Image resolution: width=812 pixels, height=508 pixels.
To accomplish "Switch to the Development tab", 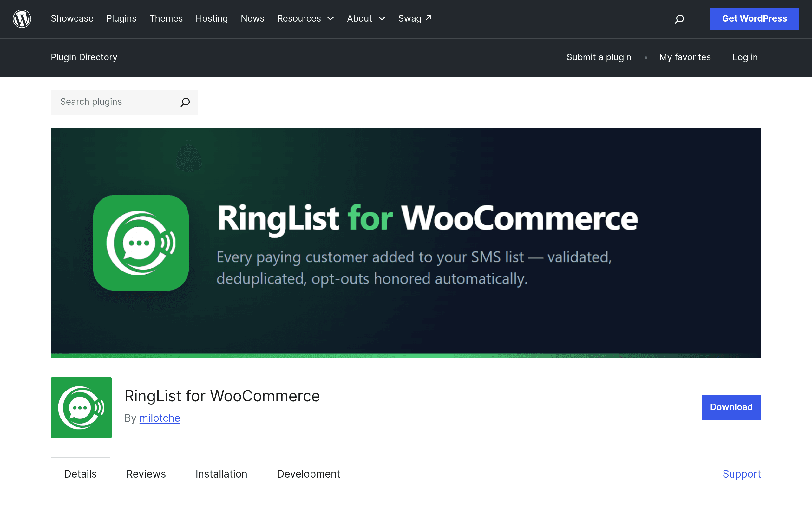I will (309, 474).
